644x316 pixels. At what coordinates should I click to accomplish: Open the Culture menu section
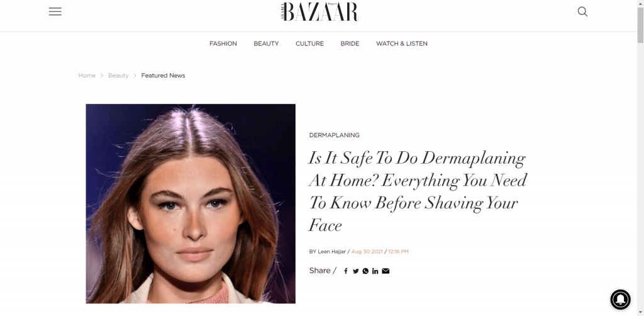click(309, 43)
